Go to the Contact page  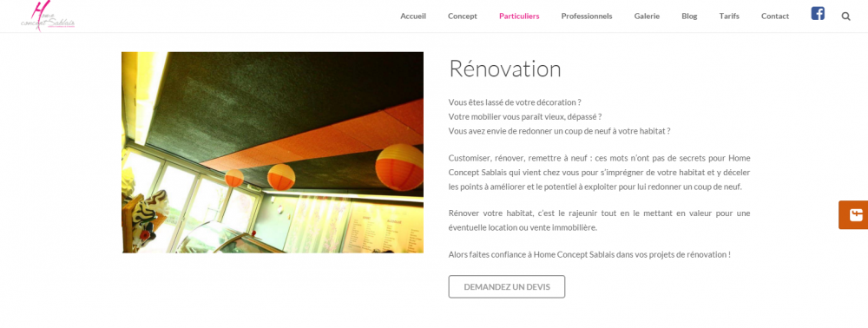(775, 16)
